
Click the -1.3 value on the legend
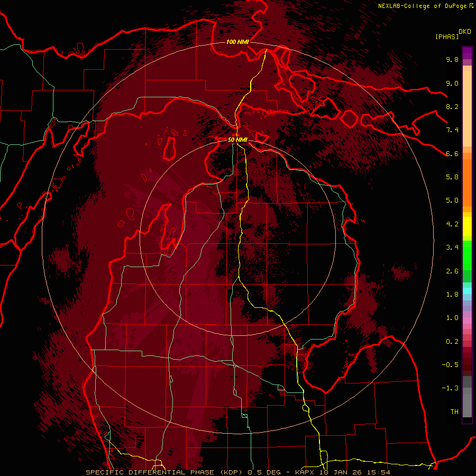point(450,388)
